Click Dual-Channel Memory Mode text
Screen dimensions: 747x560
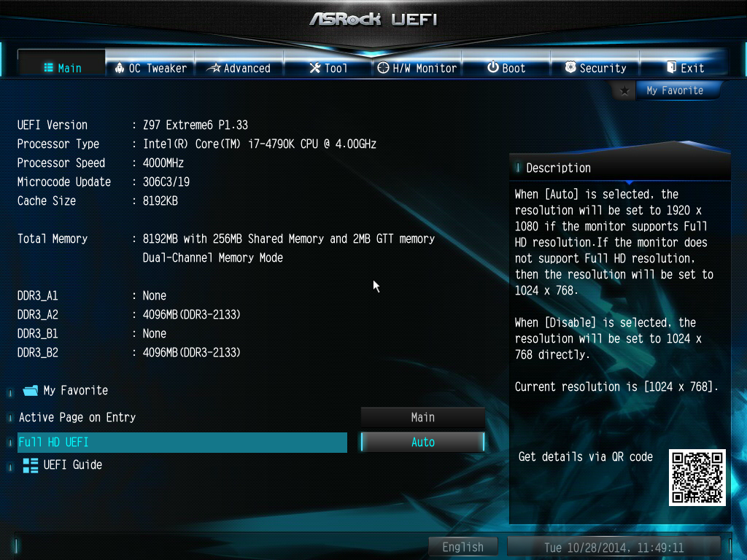tap(212, 258)
